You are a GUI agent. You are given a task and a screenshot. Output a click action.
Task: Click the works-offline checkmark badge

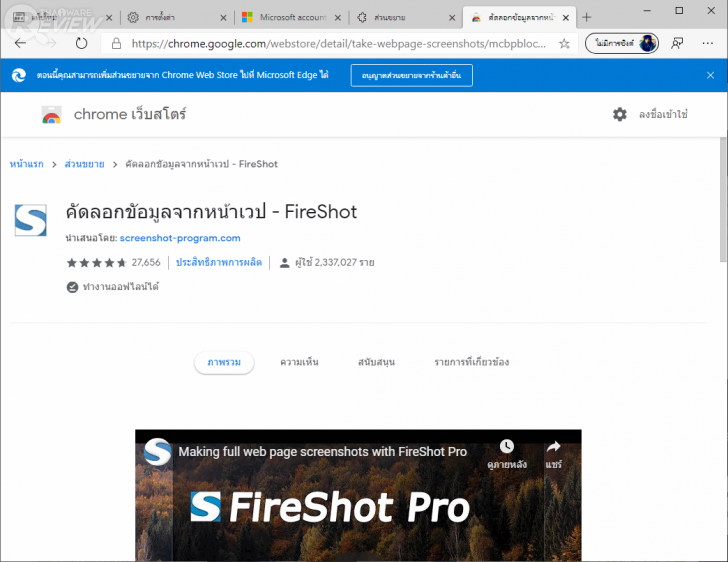pos(72,287)
